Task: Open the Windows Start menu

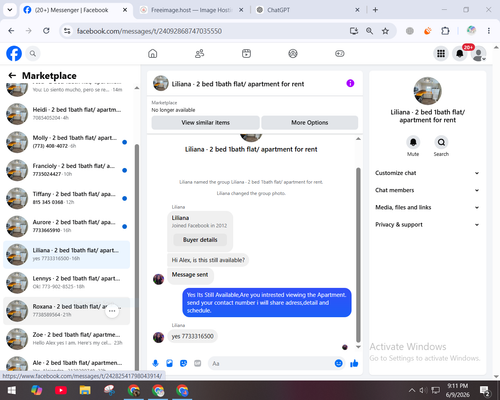Action: pyautogui.click(x=12, y=390)
